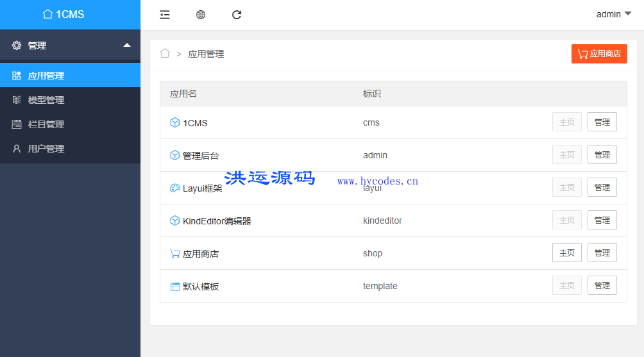Open the admin user dropdown
The width and height of the screenshot is (644, 357).
click(613, 14)
